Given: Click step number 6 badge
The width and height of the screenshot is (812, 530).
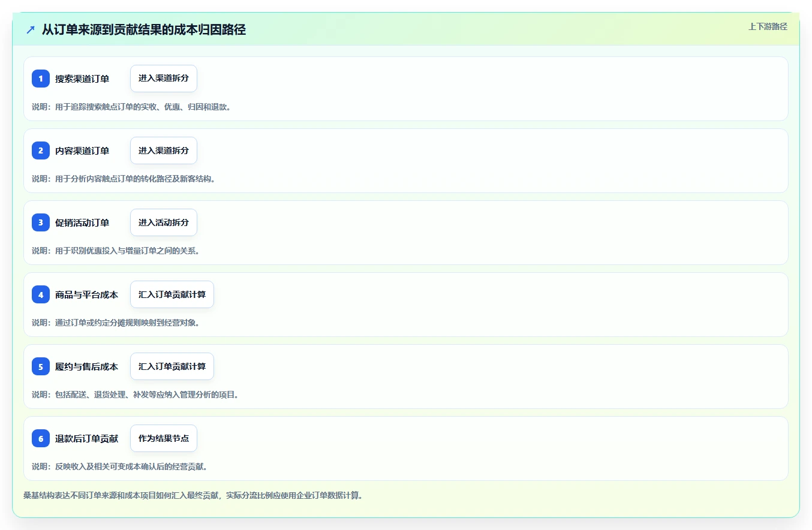Looking at the screenshot, I should (41, 438).
